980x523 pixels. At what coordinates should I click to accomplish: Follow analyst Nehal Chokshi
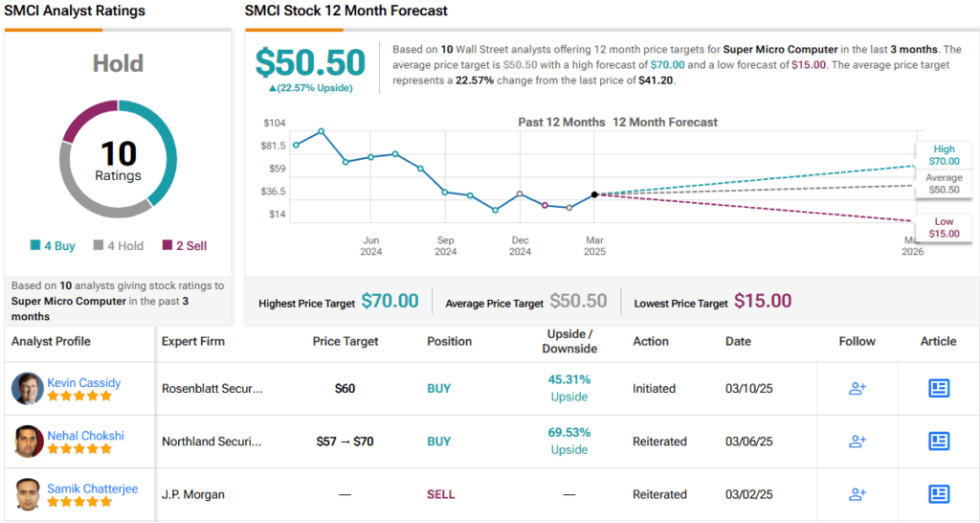point(857,441)
